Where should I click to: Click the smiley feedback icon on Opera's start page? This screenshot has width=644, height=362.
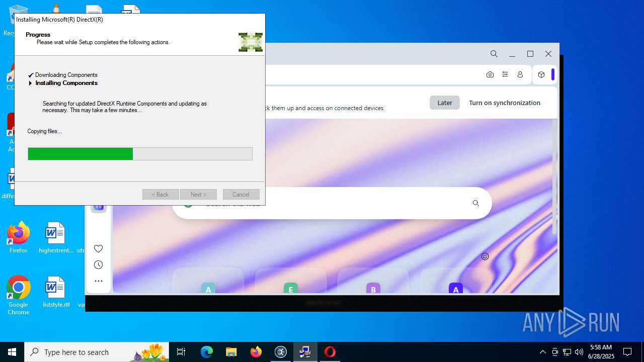pyautogui.click(x=485, y=256)
